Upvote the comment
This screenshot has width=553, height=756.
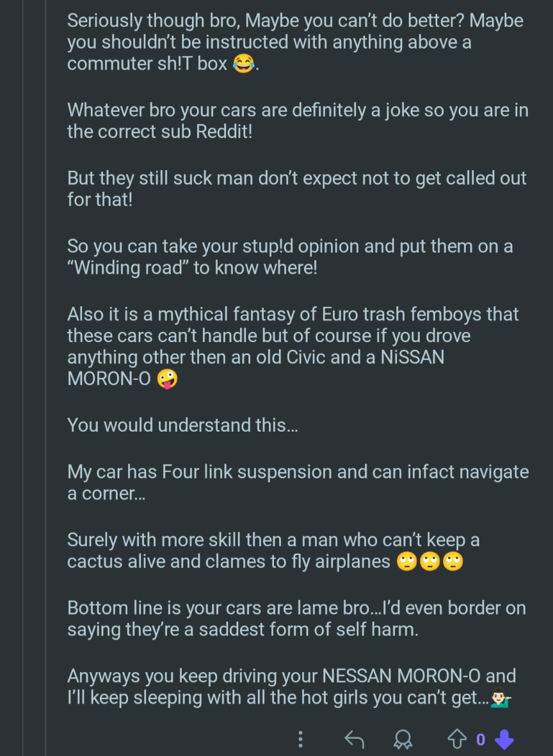coord(456,739)
